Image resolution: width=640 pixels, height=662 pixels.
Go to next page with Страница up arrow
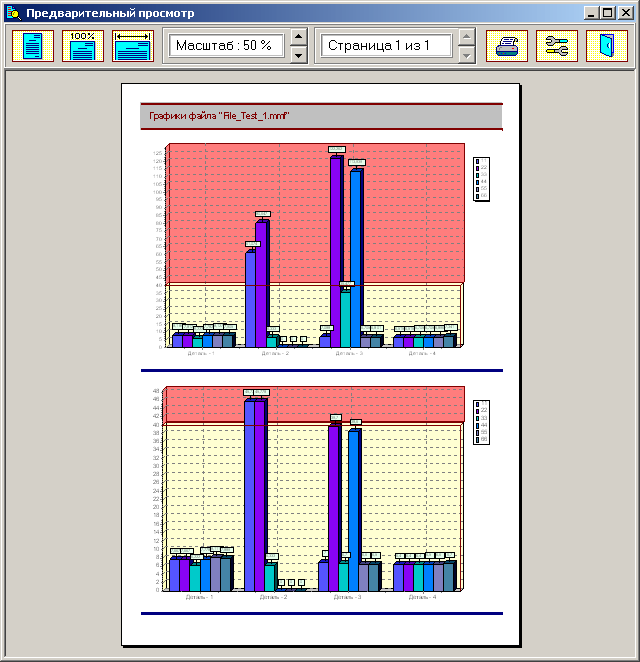click(x=466, y=38)
